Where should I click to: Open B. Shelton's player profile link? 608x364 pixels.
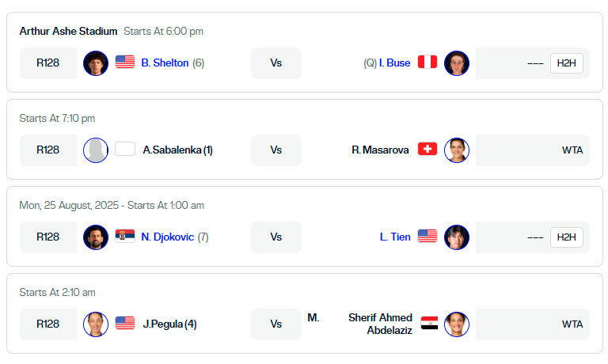[x=165, y=63]
